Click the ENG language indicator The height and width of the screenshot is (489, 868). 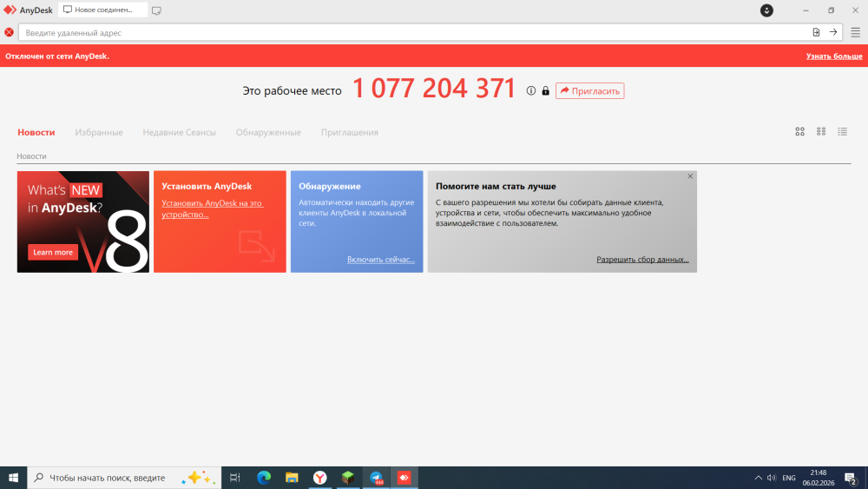point(789,478)
